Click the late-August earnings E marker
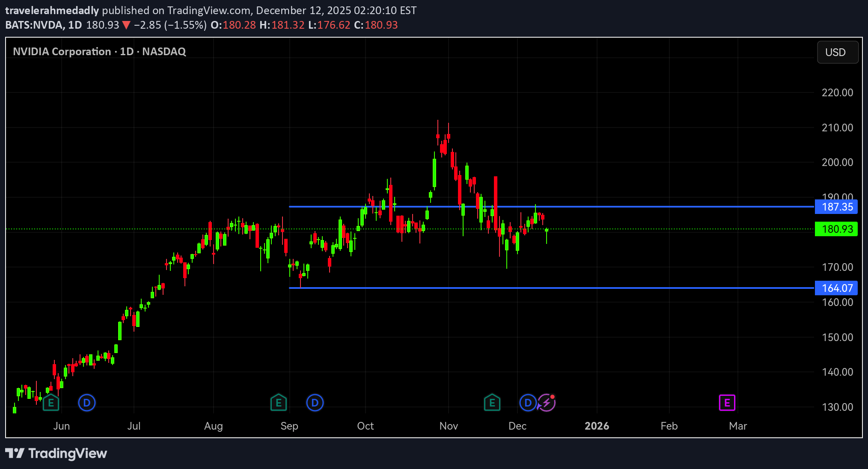Screen dimensions: 868x469 click(279, 403)
